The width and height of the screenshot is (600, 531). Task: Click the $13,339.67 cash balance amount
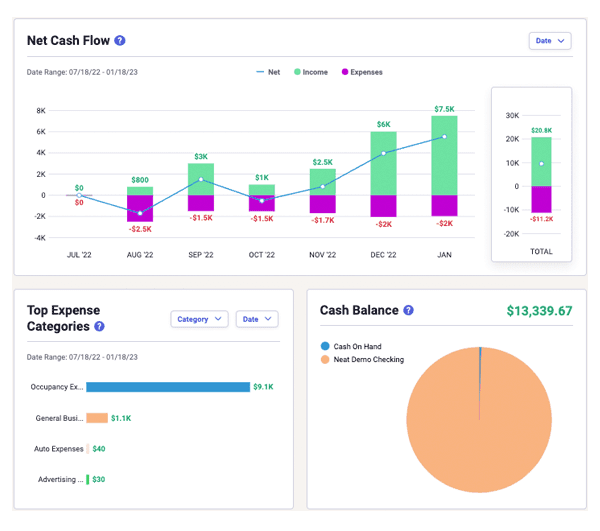tap(540, 311)
